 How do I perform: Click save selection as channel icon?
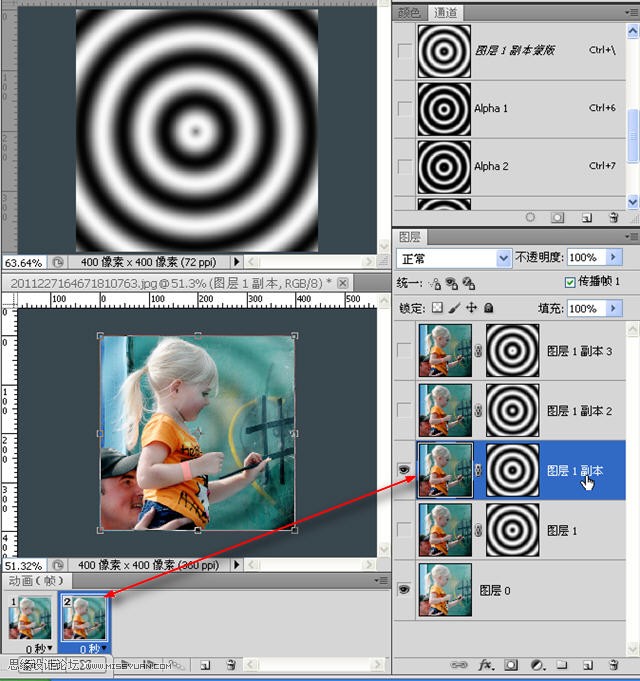[x=558, y=217]
